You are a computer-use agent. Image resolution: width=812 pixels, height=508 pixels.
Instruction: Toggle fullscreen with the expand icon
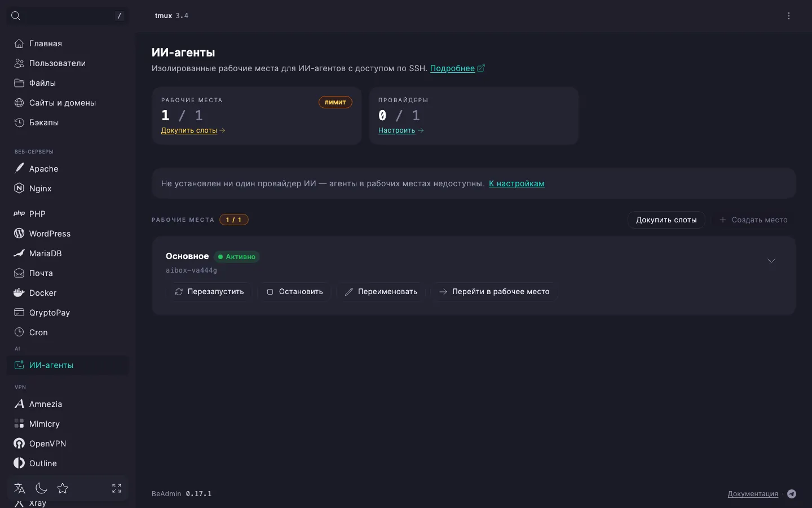coord(117,488)
